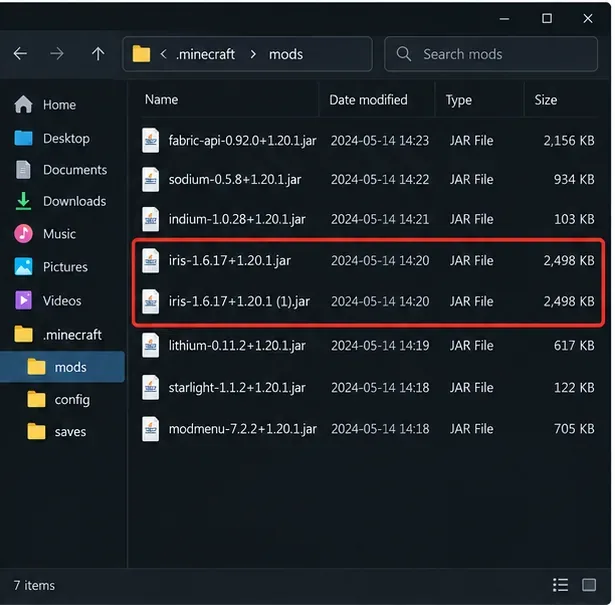Sort by Date modified column header
The image size is (615, 605).
point(368,100)
